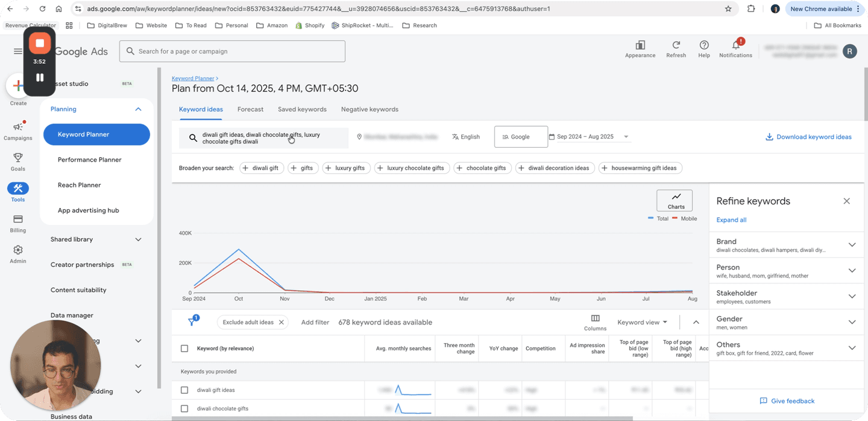Click Expand all in Refine keywords
The image size is (868, 421).
click(731, 220)
